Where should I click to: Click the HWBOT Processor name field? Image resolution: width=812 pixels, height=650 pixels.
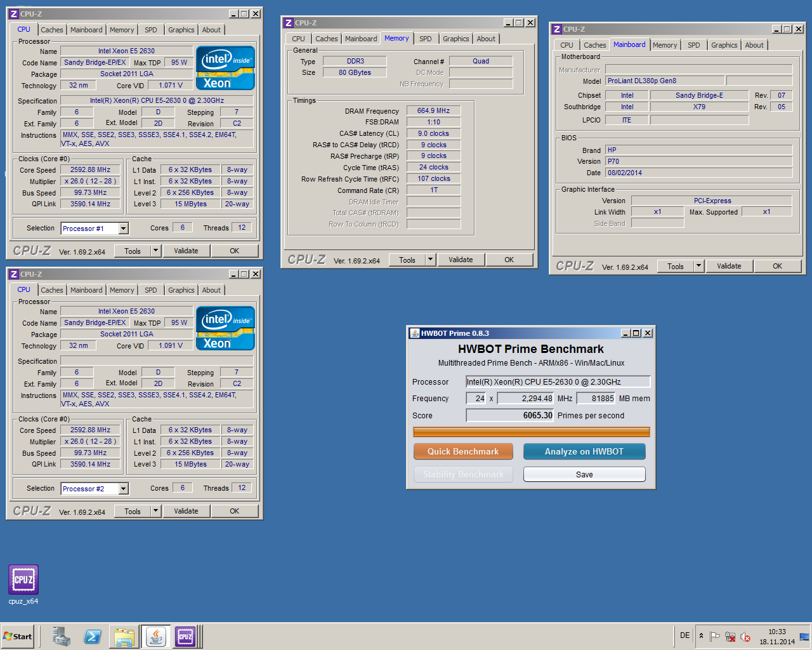pos(558,381)
